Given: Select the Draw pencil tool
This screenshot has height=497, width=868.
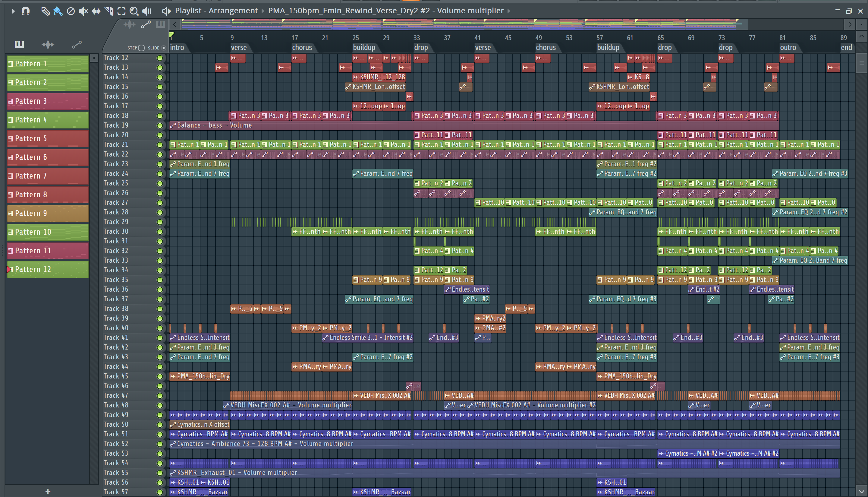Looking at the screenshot, I should (x=46, y=11).
